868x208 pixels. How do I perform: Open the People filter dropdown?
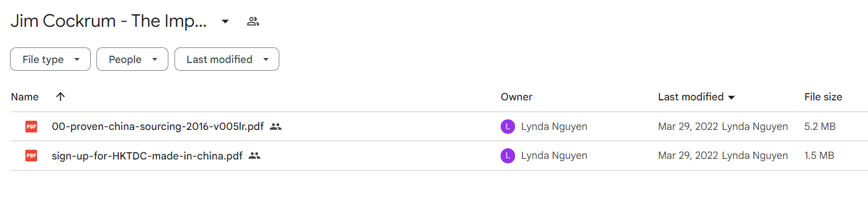(132, 59)
